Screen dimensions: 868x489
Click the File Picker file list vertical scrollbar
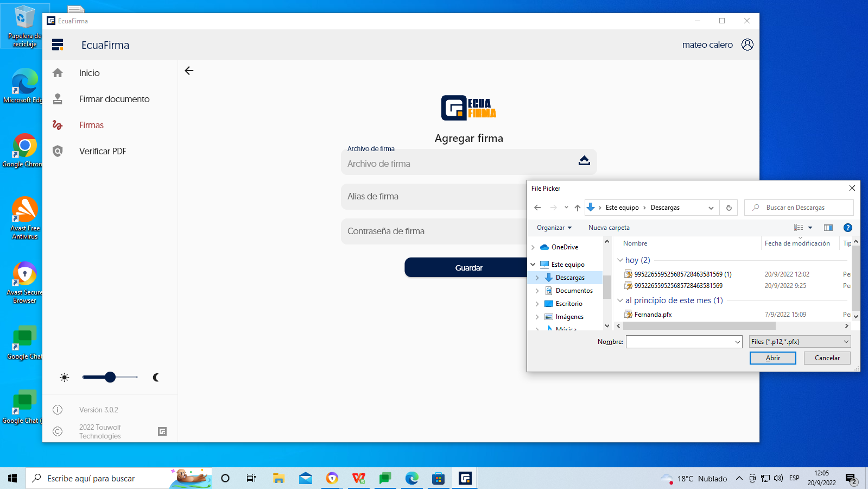coord(856,277)
